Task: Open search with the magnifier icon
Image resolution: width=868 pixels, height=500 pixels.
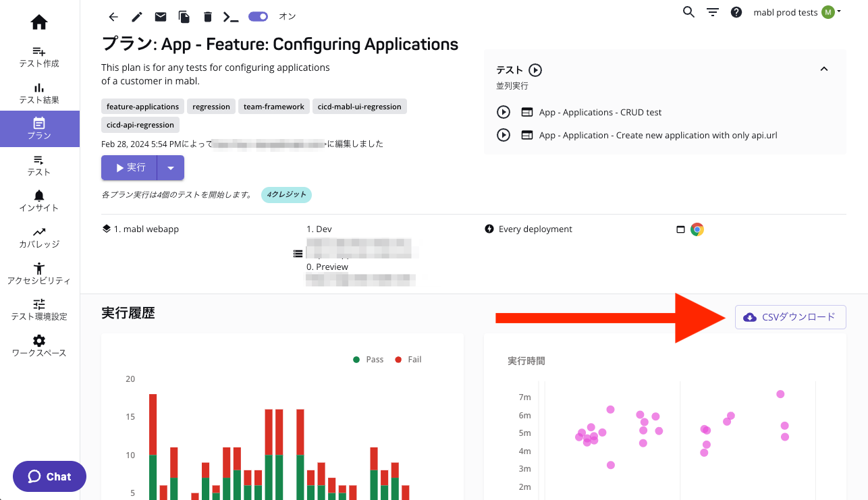Action: pyautogui.click(x=688, y=11)
